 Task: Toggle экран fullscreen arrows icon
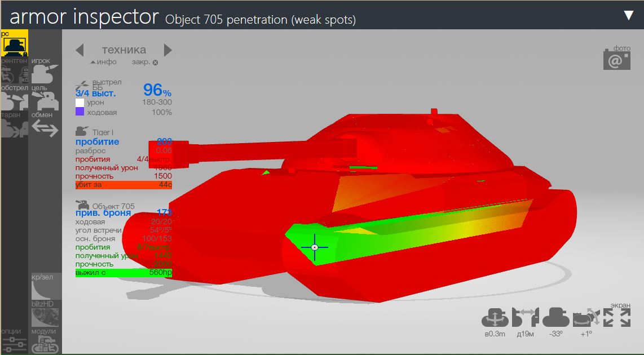(x=617, y=318)
